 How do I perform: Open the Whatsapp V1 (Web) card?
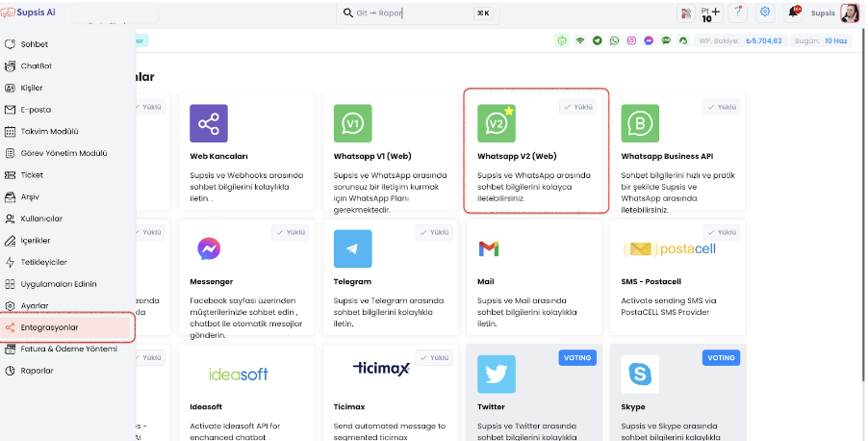[391, 152]
